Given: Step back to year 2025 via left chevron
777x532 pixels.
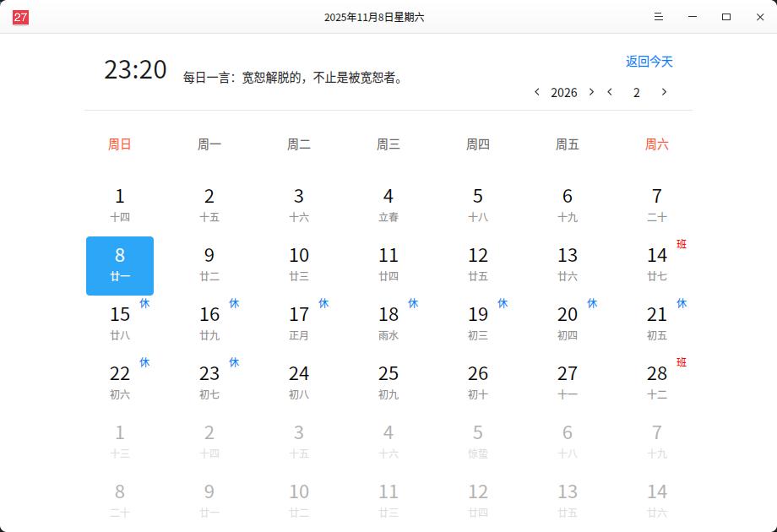Looking at the screenshot, I should 538,93.
